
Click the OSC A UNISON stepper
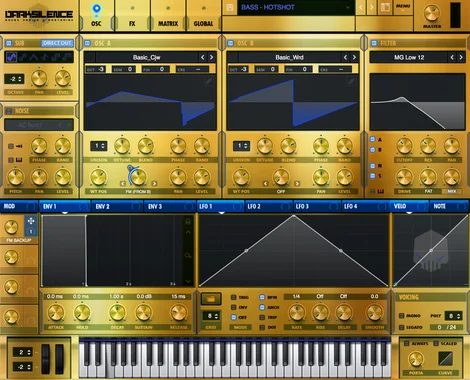tap(99, 146)
